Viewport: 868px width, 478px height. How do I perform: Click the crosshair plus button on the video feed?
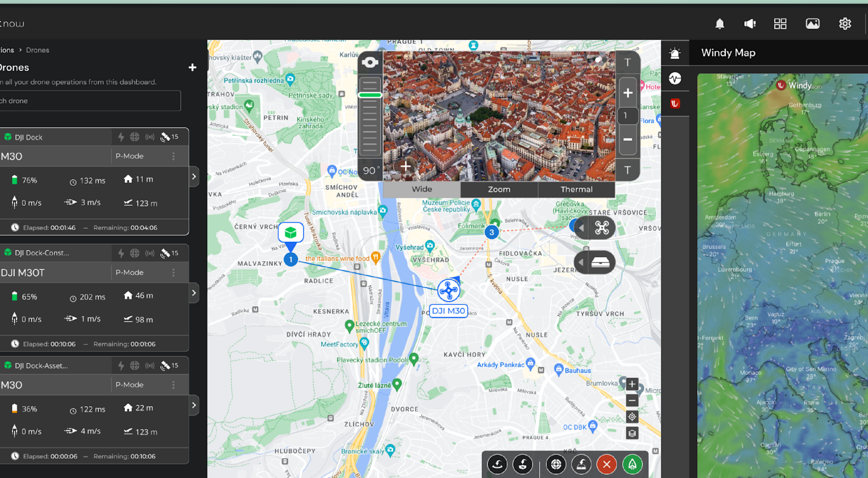406,167
